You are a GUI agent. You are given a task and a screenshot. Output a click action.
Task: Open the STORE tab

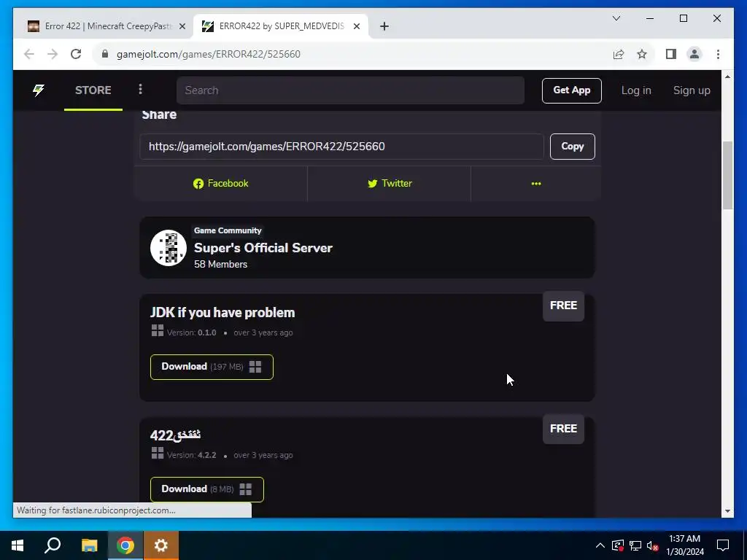[x=93, y=90]
